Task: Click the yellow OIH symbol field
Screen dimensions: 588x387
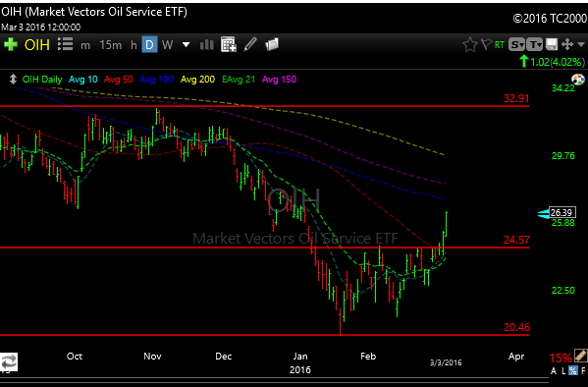Action: click(x=36, y=45)
